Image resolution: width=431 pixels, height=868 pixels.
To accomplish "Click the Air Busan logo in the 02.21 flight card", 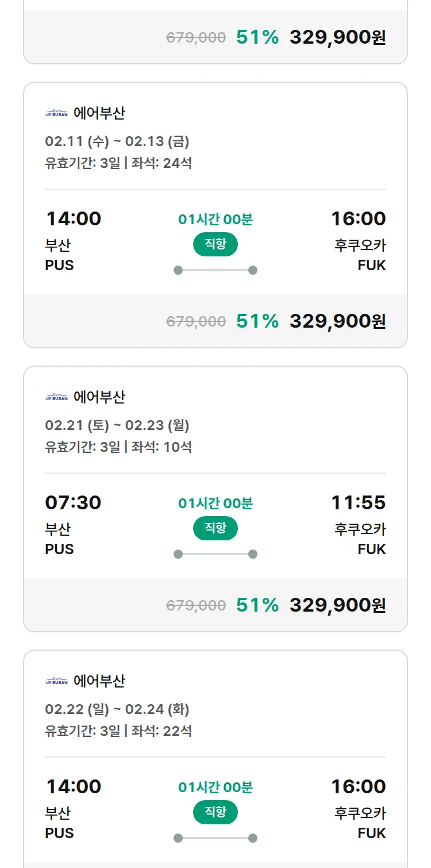I will coord(56,397).
